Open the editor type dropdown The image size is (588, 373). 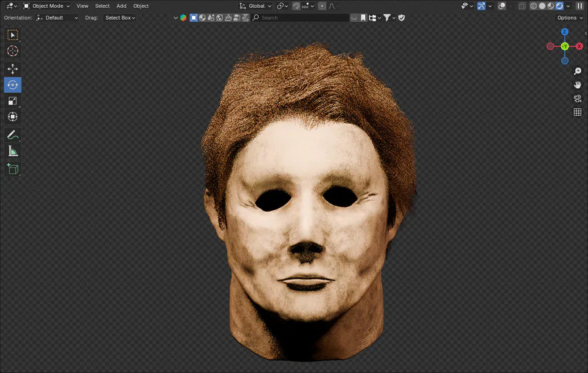(x=12, y=6)
